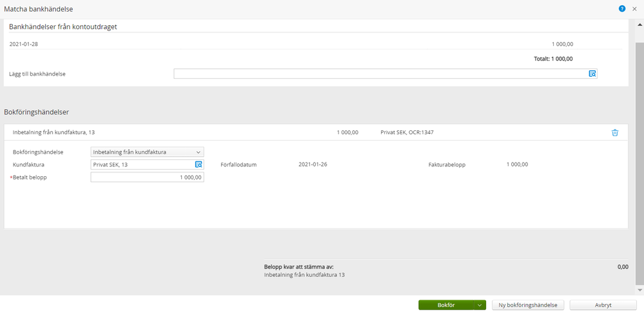This screenshot has height=313, width=644.
Task: Close the Matcha bankhändelse dialog
Action: (x=634, y=8)
